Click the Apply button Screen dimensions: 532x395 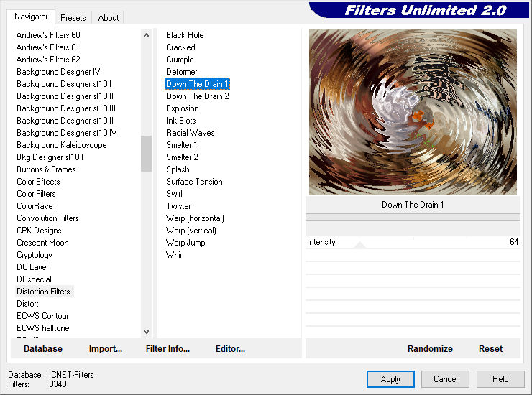point(390,379)
